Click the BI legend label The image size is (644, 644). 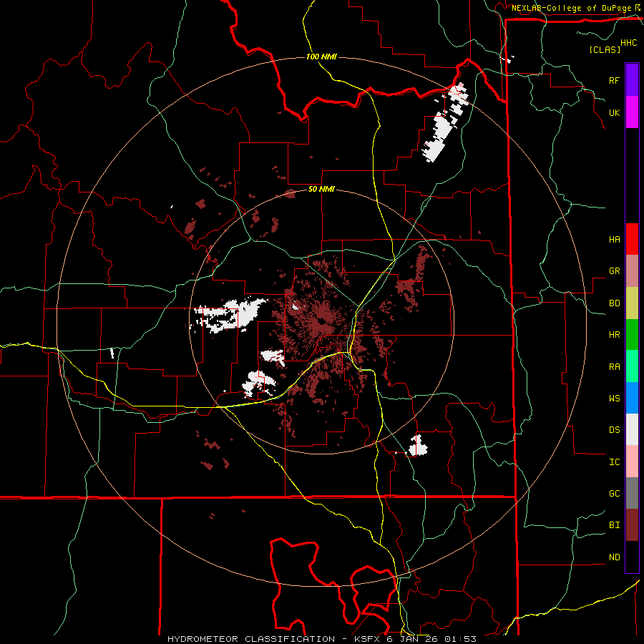[x=614, y=525]
